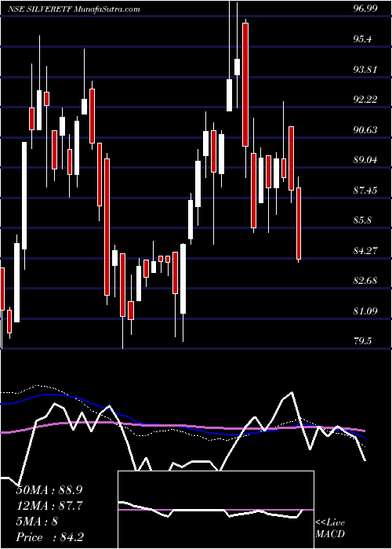
Task: Select the 93.81 price axis label
Action: click(x=365, y=69)
